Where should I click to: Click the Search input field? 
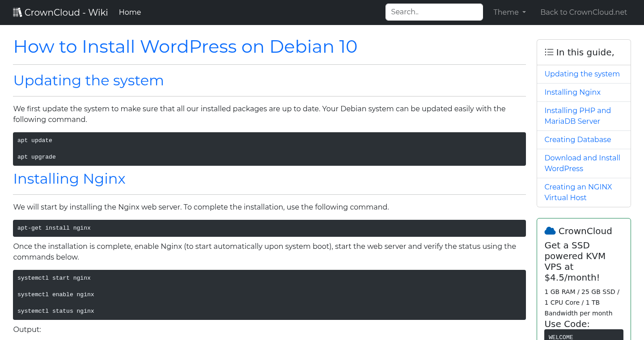click(x=434, y=12)
